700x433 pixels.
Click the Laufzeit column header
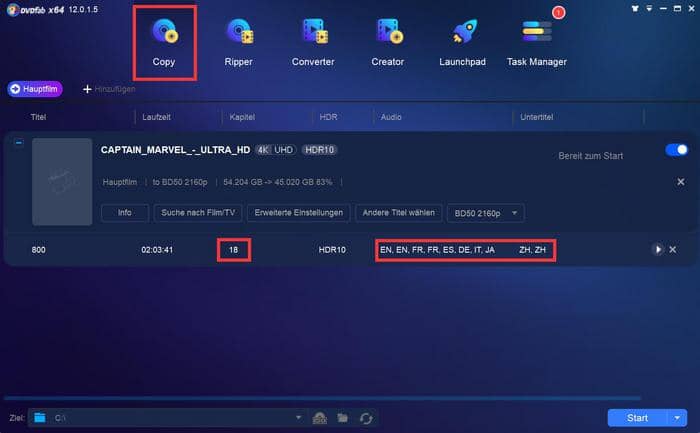156,117
